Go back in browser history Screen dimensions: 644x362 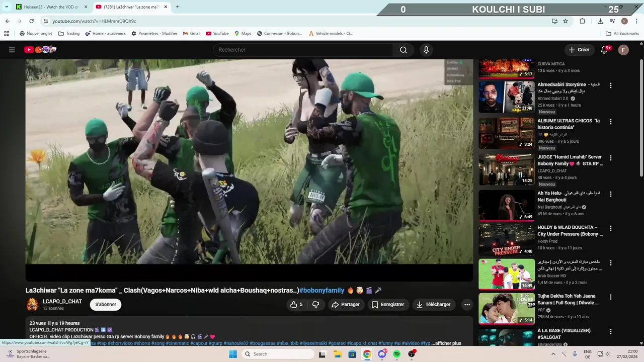pyautogui.click(x=7, y=21)
